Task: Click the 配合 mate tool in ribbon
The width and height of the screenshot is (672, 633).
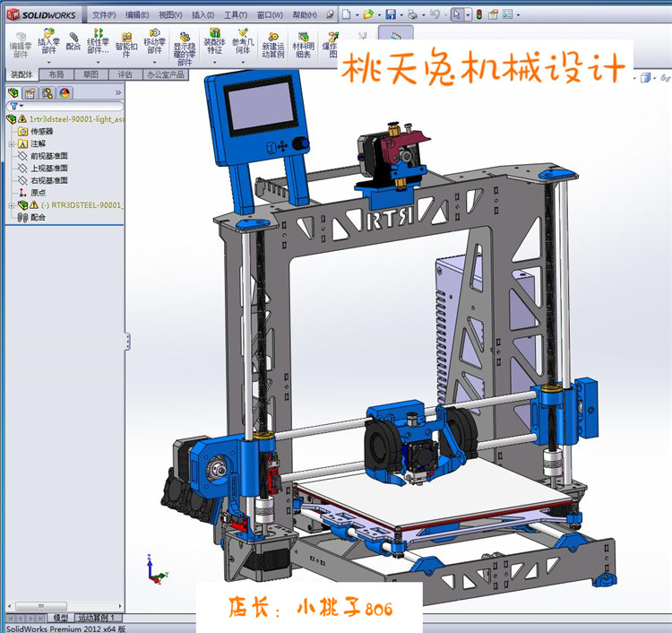Action: pyautogui.click(x=73, y=41)
